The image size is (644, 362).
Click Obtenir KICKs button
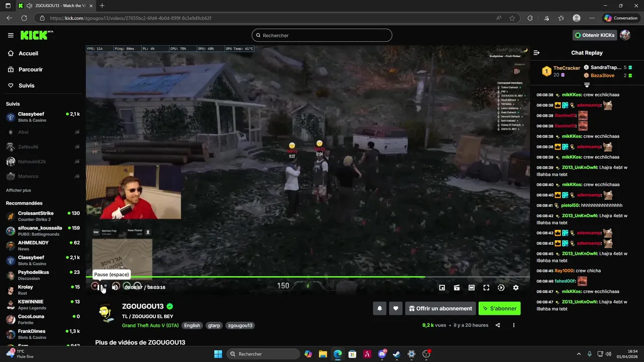pyautogui.click(x=595, y=35)
